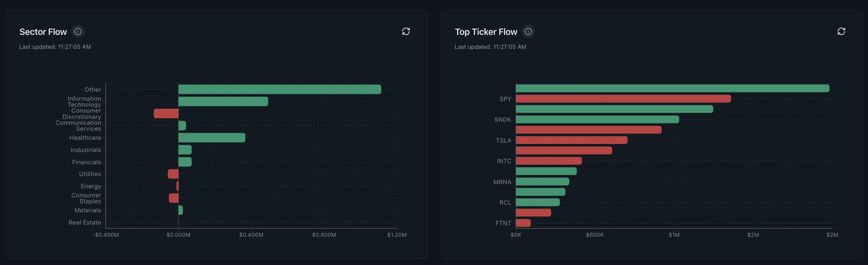This screenshot has height=265, width=868.
Task: Click the green SNDK ticker bar
Action: pyautogui.click(x=598, y=119)
